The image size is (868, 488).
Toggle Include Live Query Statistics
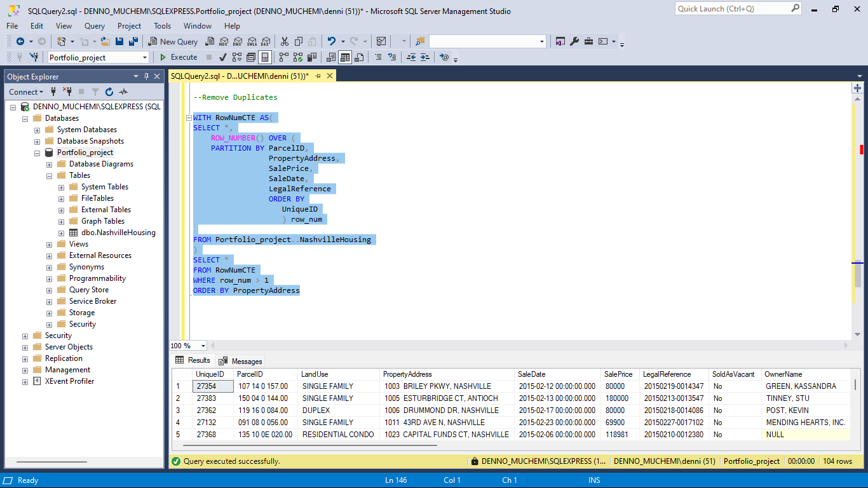click(298, 57)
